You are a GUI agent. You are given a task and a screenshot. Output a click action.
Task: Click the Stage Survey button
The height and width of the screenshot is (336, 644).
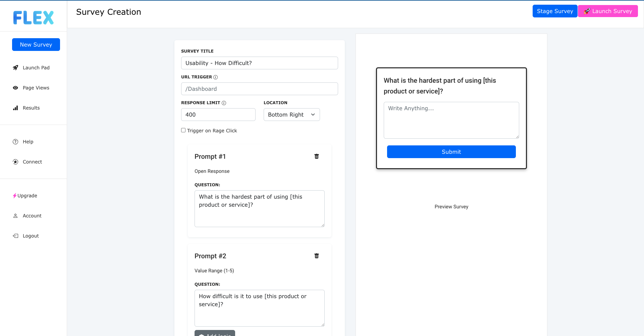click(555, 11)
